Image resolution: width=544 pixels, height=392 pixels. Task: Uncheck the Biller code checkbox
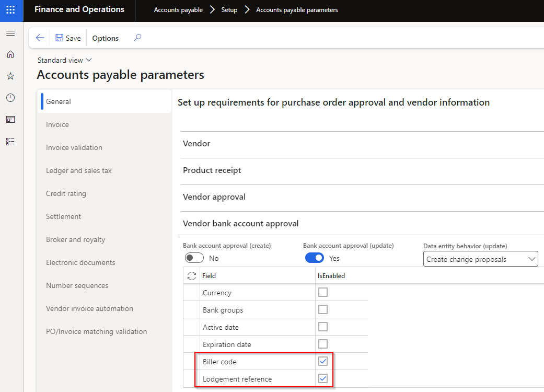tap(322, 361)
